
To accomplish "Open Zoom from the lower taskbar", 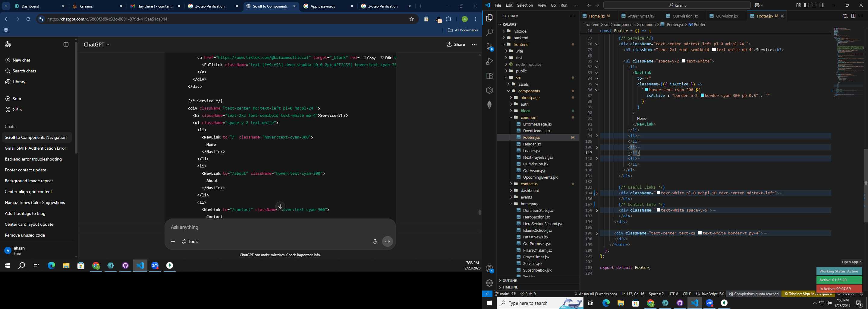I will 710,303.
